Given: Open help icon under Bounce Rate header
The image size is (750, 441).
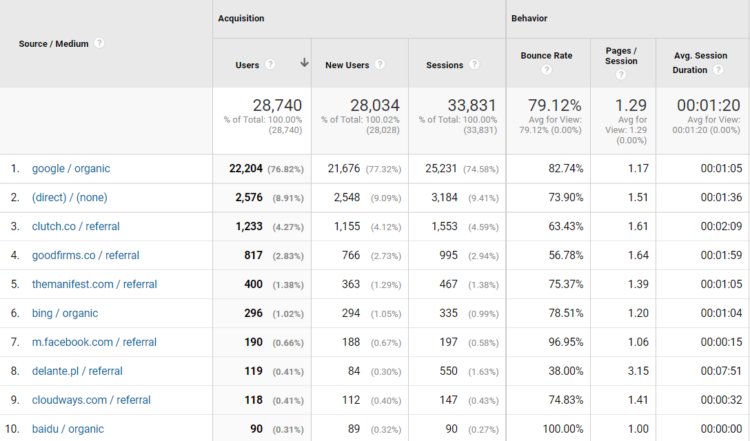Looking at the screenshot, I should pos(546,70).
